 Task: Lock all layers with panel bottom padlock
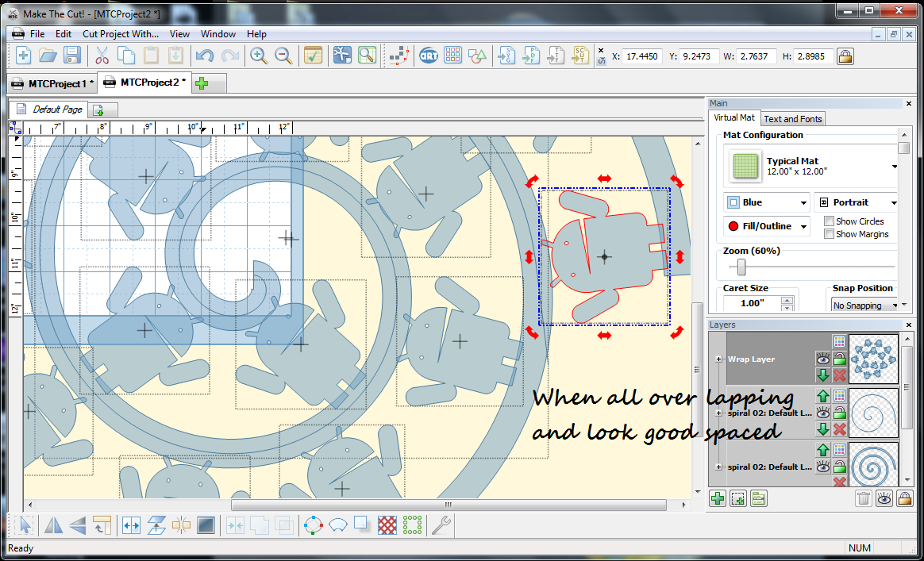[x=905, y=498]
